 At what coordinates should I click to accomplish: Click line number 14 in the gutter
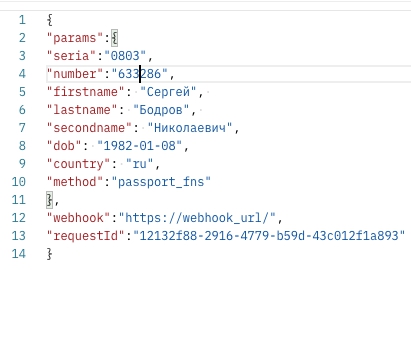(x=19, y=254)
